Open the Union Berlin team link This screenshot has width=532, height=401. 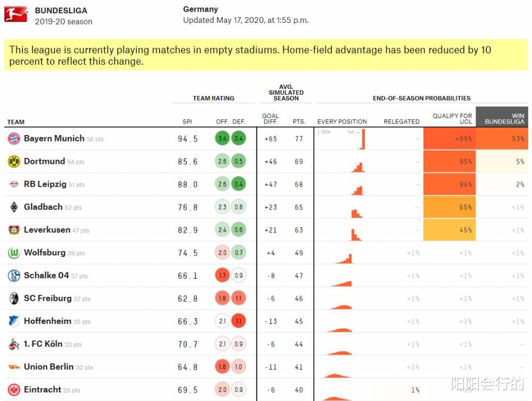48,367
